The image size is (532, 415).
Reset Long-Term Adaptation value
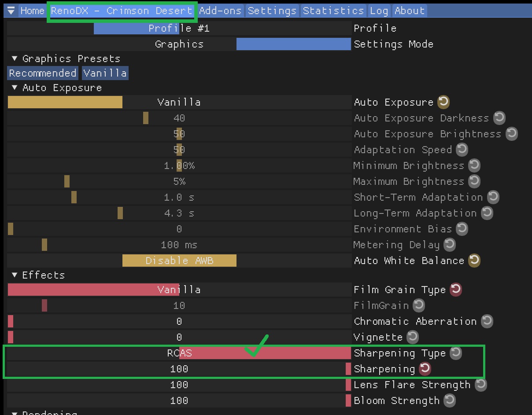[487, 213]
